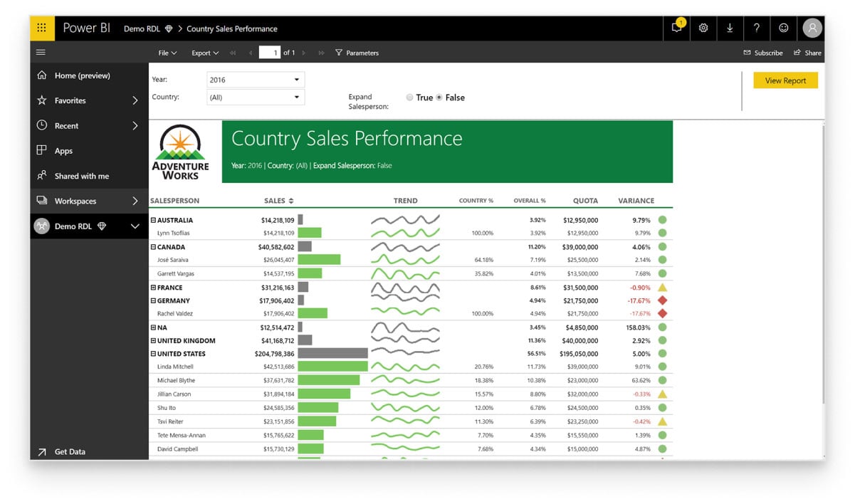Open the Year dropdown
The height and width of the screenshot is (504, 855).
[256, 80]
